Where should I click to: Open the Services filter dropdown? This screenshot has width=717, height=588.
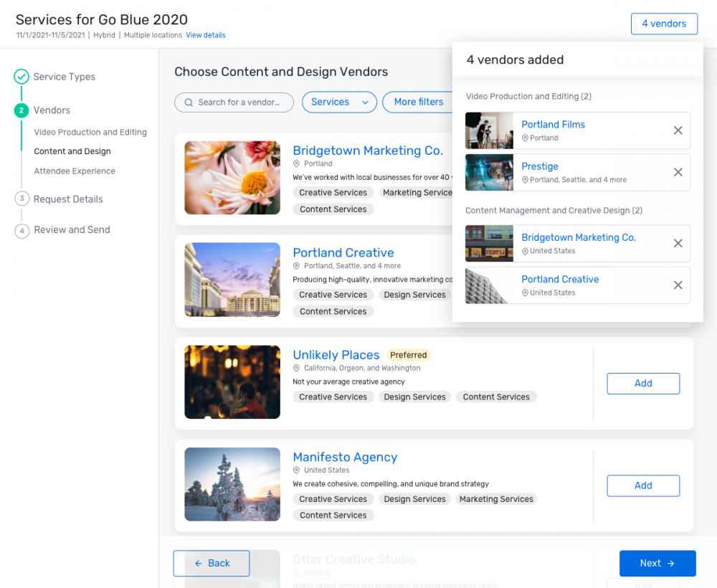click(x=338, y=102)
